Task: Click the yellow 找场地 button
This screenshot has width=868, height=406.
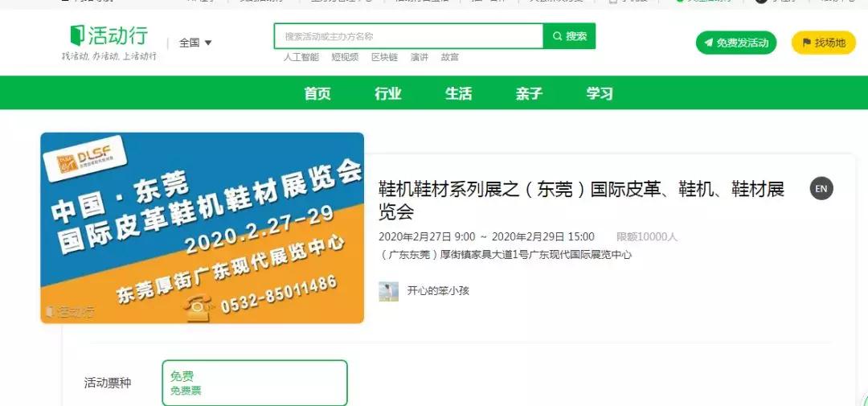Action: [x=824, y=43]
